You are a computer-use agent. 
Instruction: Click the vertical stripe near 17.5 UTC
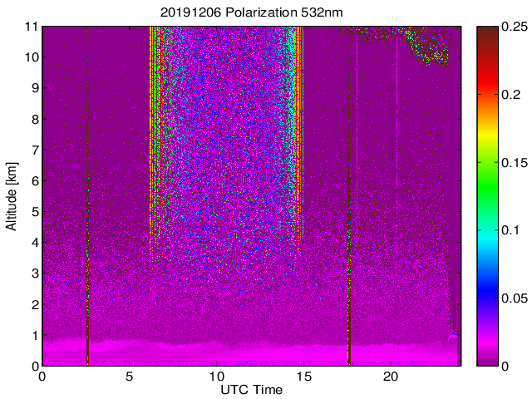349,208
